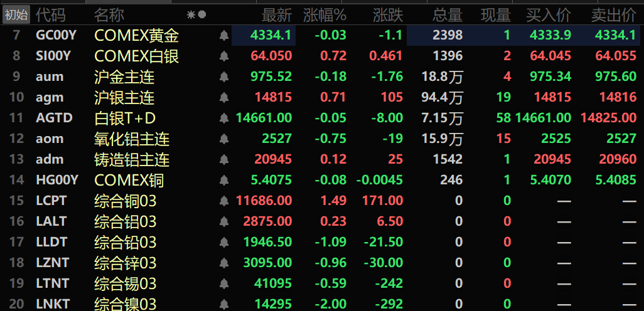Click bell icon next to 综合镍03
Image resolution: width=644 pixels, height=311 pixels.
coord(224,305)
